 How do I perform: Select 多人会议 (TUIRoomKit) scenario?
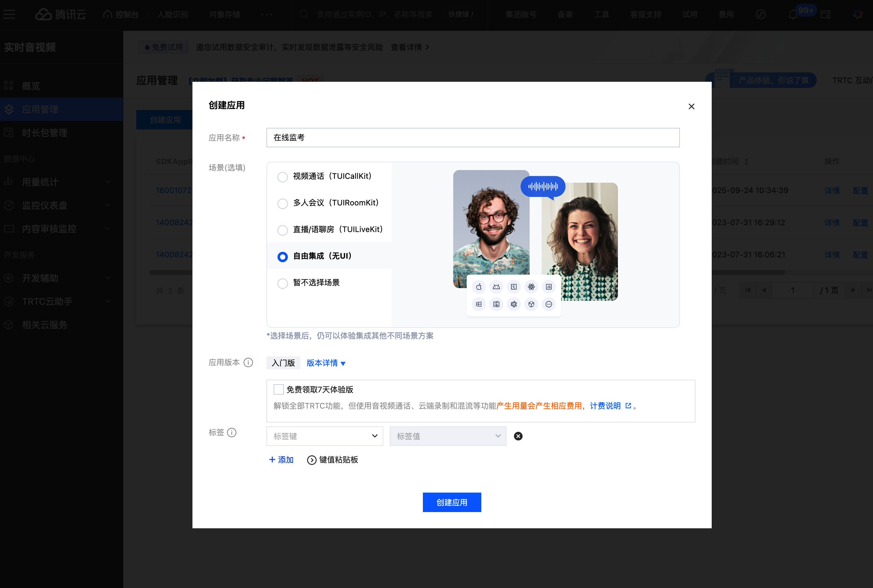282,203
